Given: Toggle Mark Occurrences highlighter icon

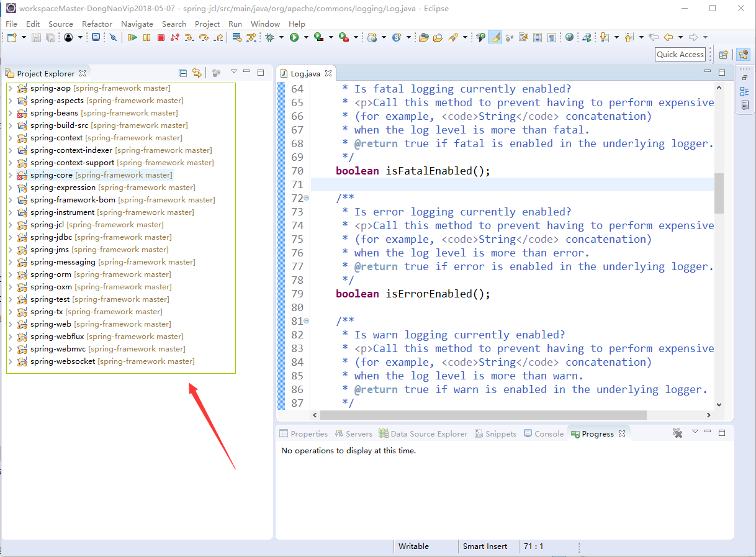Looking at the screenshot, I should [495, 37].
